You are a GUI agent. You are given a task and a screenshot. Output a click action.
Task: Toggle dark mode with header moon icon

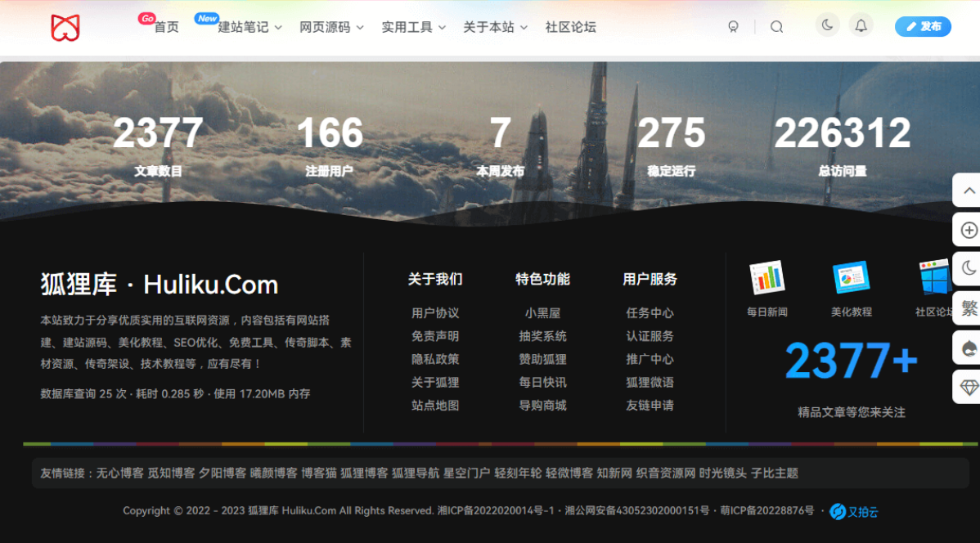click(x=828, y=25)
